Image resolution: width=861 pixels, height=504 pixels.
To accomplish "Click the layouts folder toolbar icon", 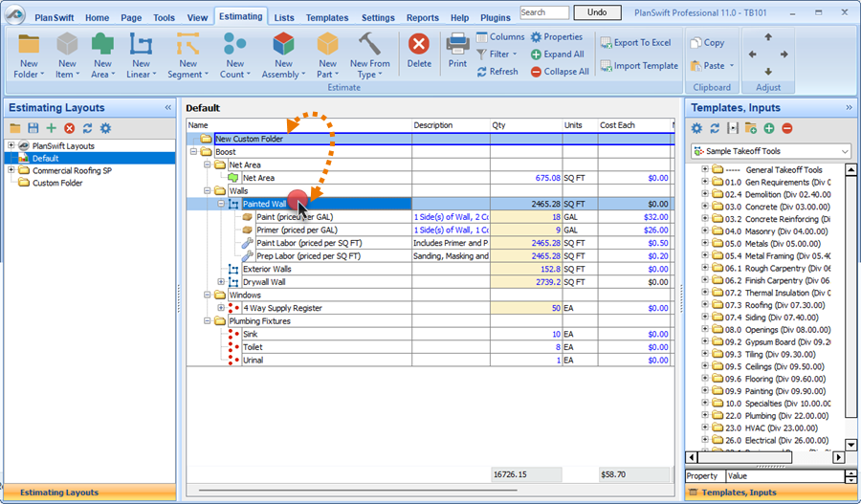I will (x=15, y=128).
